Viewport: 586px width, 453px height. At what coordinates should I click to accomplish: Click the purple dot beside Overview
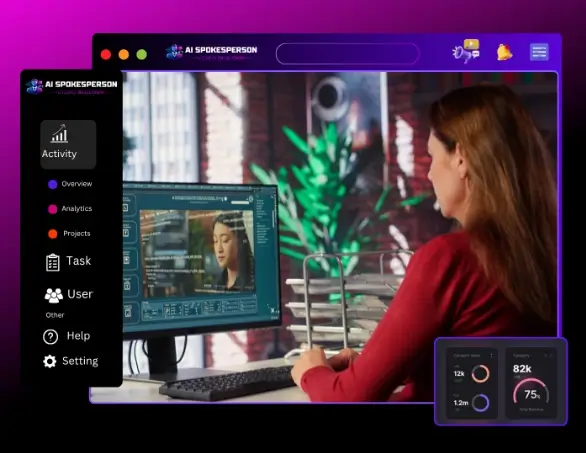(x=53, y=184)
